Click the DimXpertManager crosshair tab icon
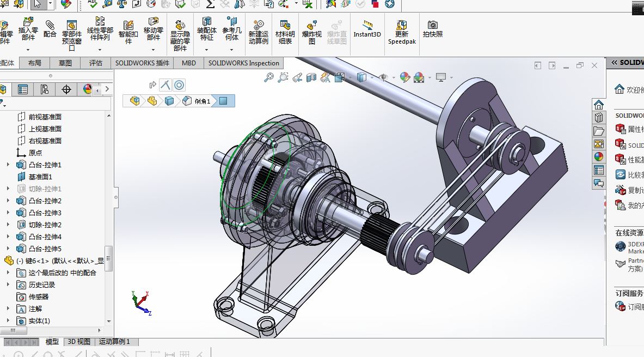Screen dimensions: 644x357 tap(66, 89)
